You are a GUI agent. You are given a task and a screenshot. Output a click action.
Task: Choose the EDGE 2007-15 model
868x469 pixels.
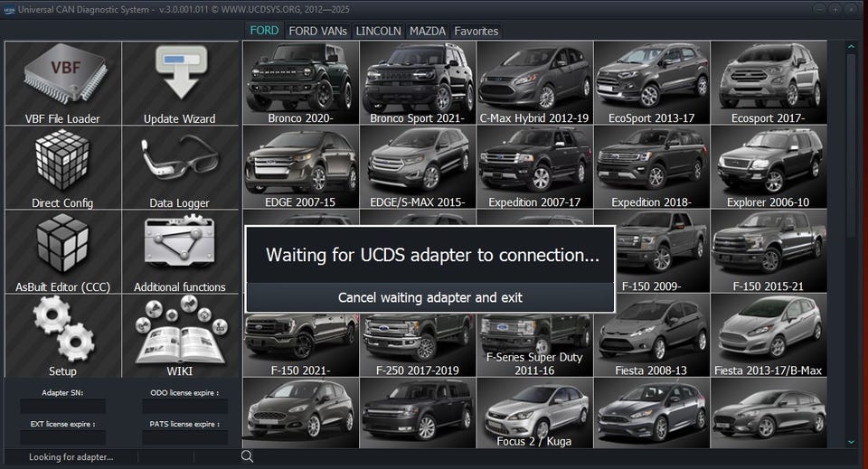(301, 167)
